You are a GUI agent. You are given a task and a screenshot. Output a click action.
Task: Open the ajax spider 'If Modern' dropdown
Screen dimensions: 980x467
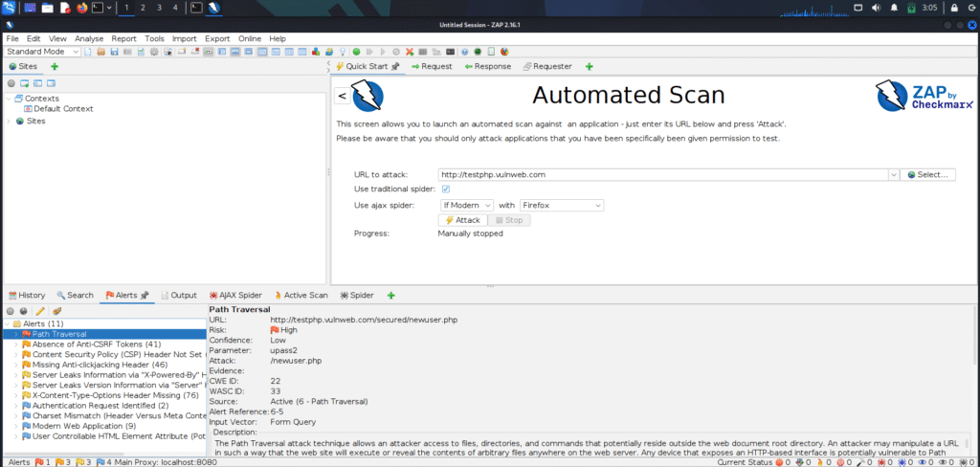(x=466, y=205)
